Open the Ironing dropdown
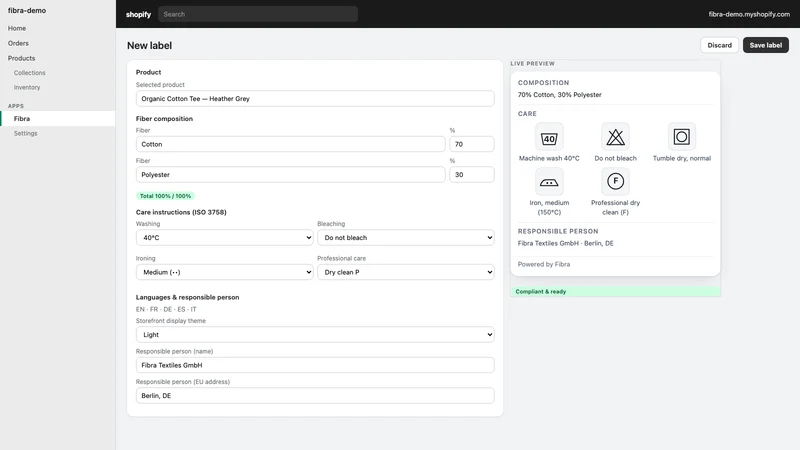This screenshot has height=450, width=800. pos(224,272)
